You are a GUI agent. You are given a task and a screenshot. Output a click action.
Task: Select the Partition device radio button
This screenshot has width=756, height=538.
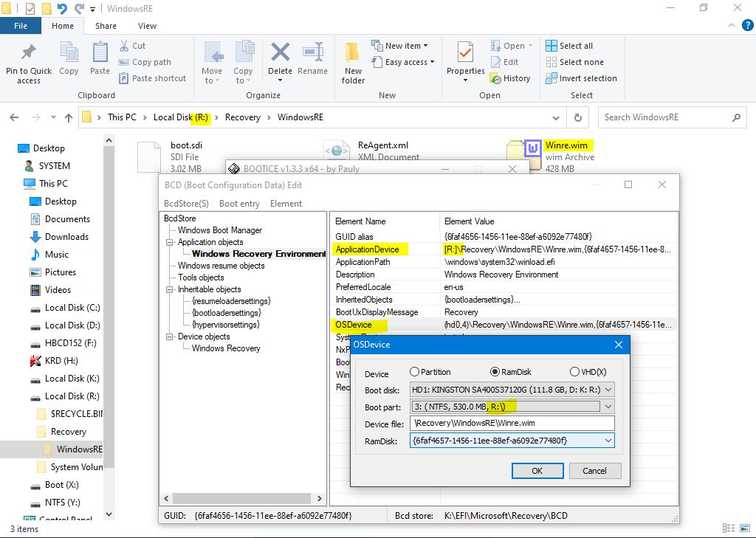click(414, 372)
